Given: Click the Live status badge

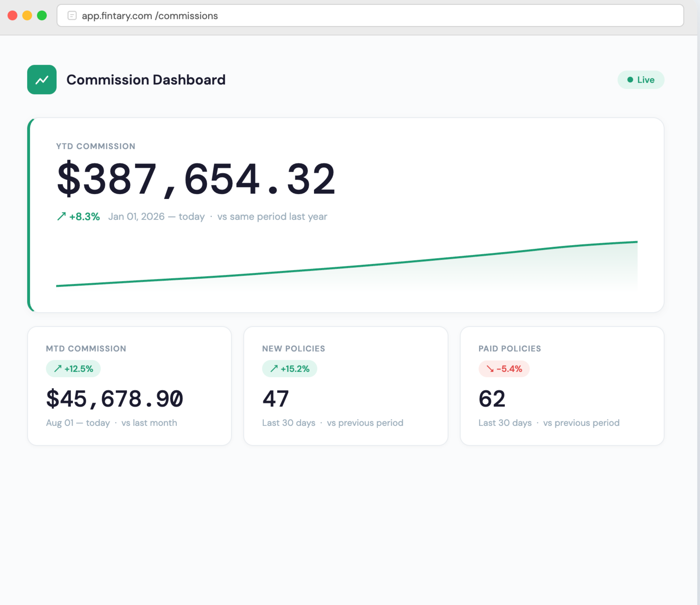Looking at the screenshot, I should (641, 80).
